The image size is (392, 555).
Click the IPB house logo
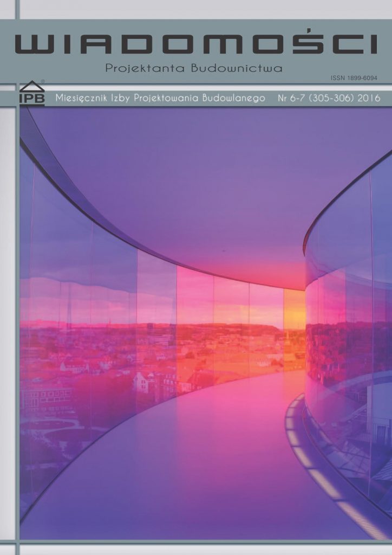click(x=32, y=93)
